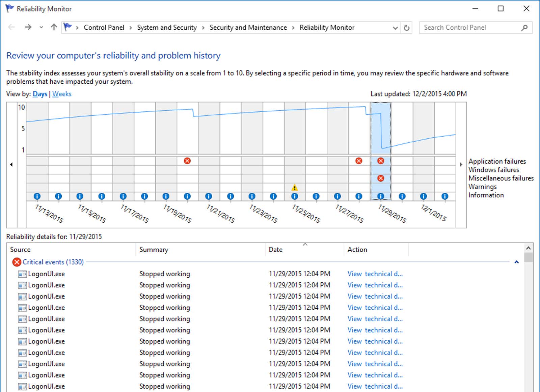Viewport: 540px width, 392px height.
Task: Sort by the Action column header
Action: click(376, 250)
